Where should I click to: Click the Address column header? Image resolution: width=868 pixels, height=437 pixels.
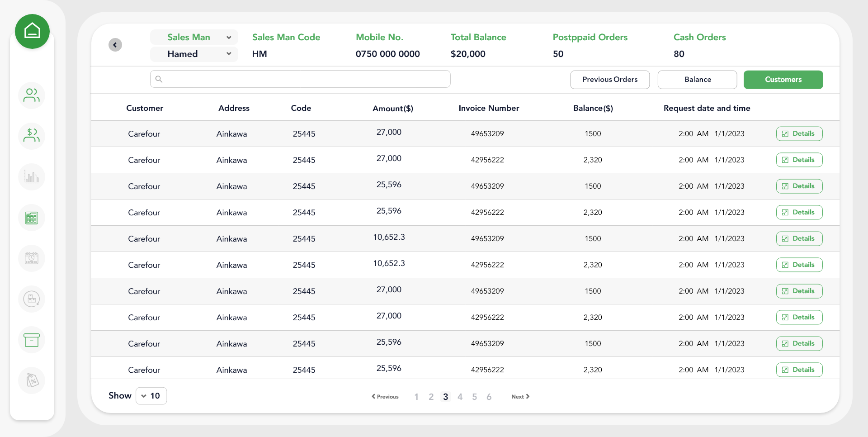(234, 108)
